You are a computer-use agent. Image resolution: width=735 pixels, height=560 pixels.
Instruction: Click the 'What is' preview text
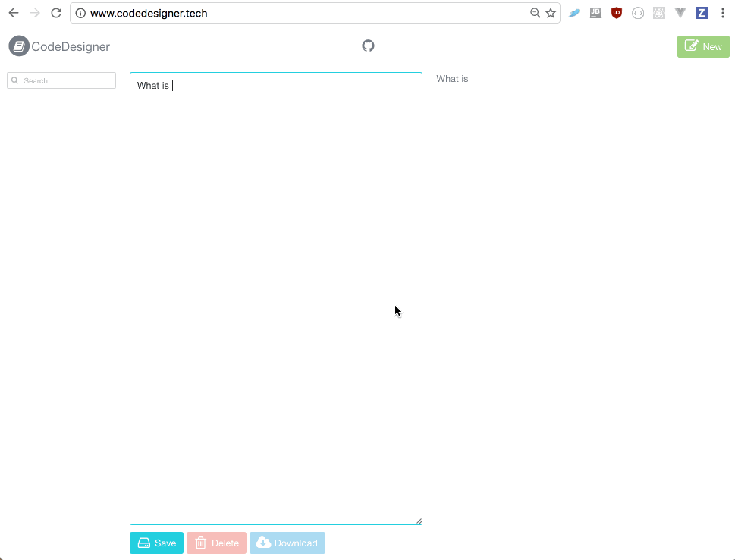coord(452,79)
